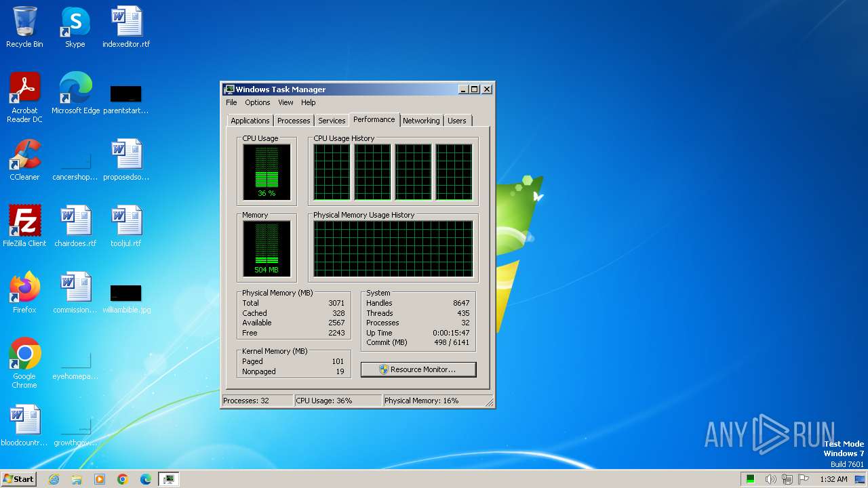Viewport: 868px width, 488px height.
Task: Select the williambible.jpg image file
Action: 126,298
